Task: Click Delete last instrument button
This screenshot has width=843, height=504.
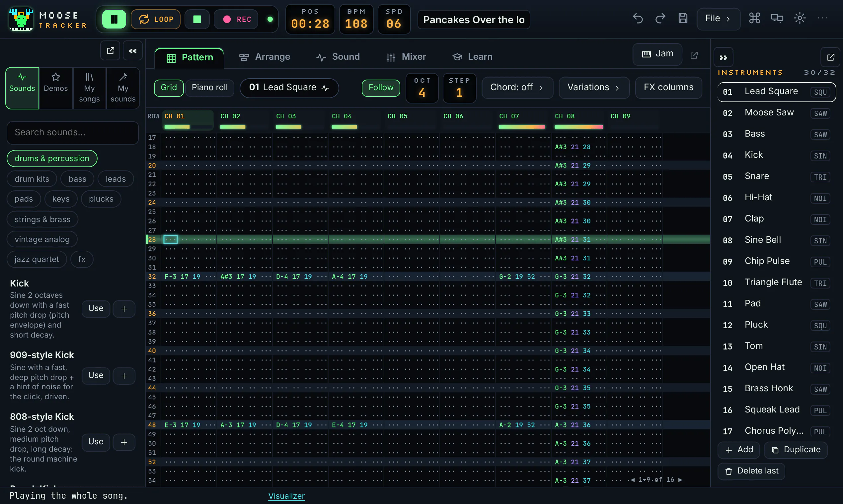Action: pos(751,471)
